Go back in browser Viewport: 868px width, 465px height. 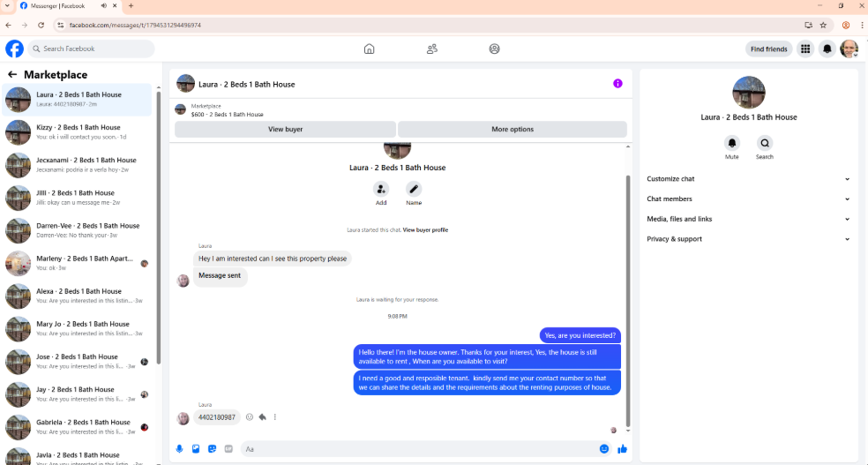[8, 25]
